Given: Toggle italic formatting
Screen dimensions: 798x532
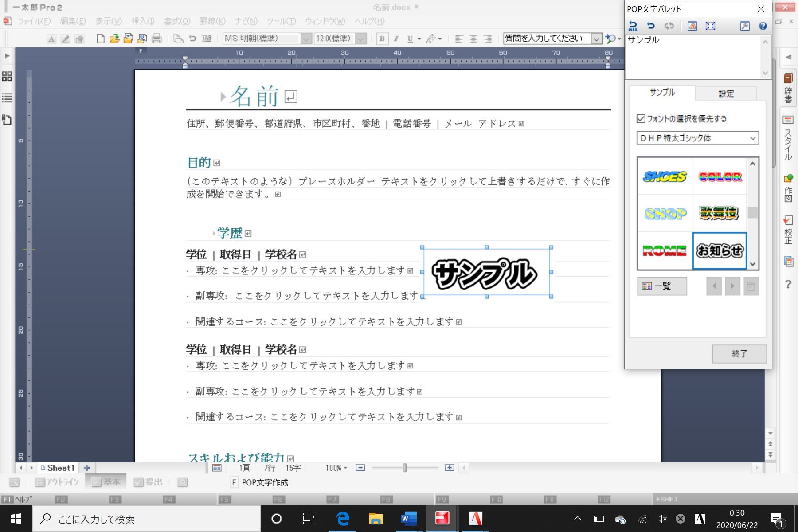Looking at the screenshot, I should click(396, 39).
